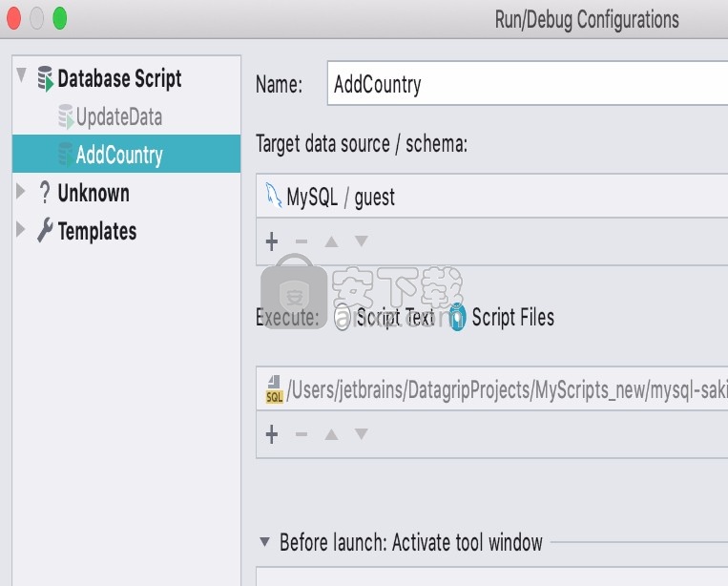728x586 pixels.
Task: Move target data source up
Action: 331,241
